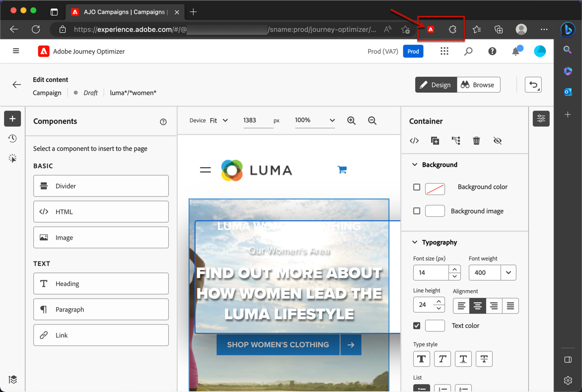Image resolution: width=582 pixels, height=392 pixels.
Task: Duplicate the container using the copy icon
Action: 435,141
